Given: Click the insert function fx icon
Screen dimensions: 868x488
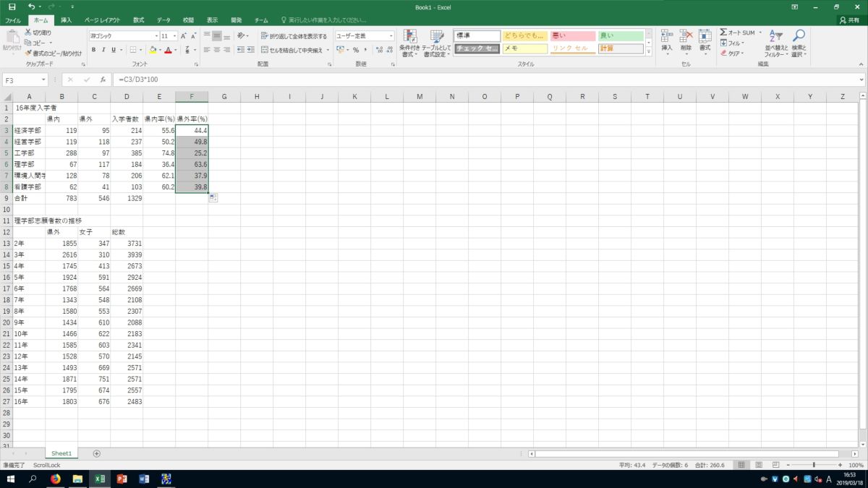Looking at the screenshot, I should [103, 80].
